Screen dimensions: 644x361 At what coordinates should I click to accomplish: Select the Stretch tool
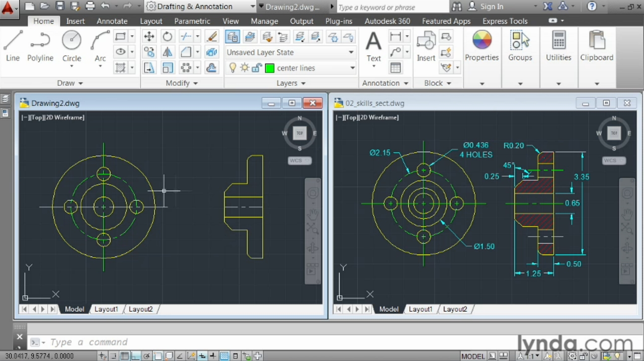tap(149, 68)
